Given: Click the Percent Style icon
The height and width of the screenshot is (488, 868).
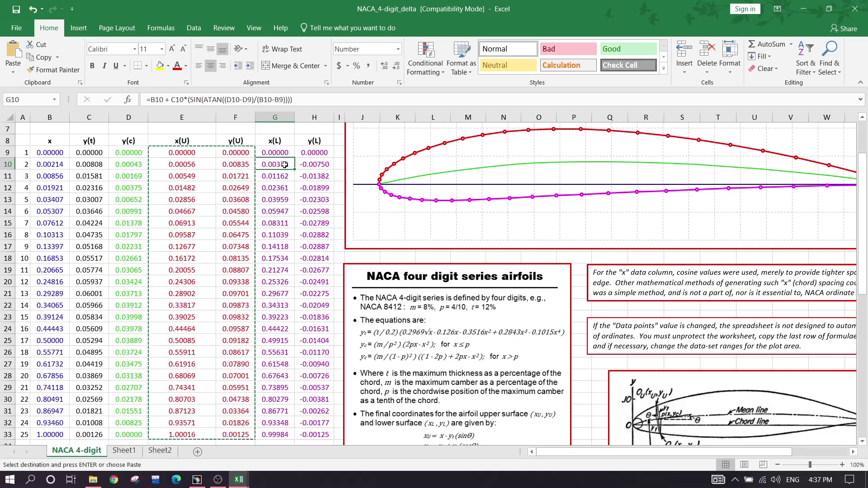Looking at the screenshot, I should [x=357, y=66].
